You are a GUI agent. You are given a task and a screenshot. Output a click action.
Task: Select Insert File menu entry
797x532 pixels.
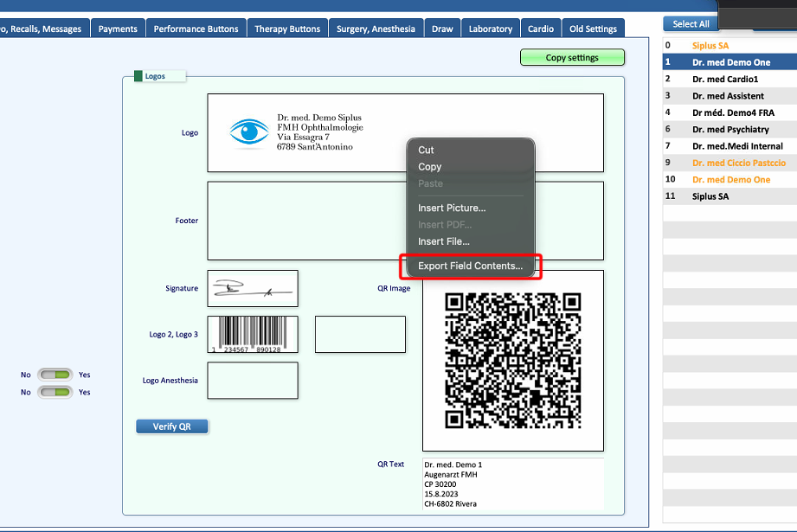(x=444, y=241)
